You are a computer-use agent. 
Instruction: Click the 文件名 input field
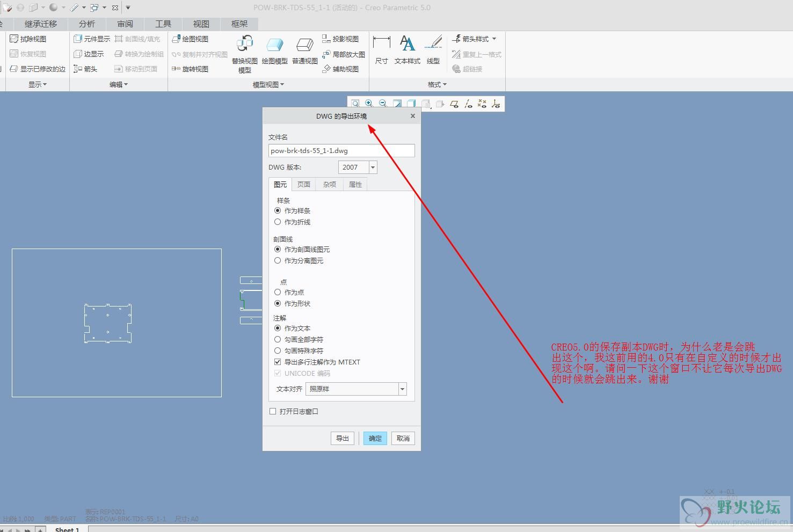click(341, 151)
